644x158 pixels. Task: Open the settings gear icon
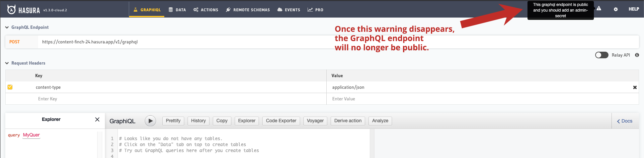(x=616, y=9)
